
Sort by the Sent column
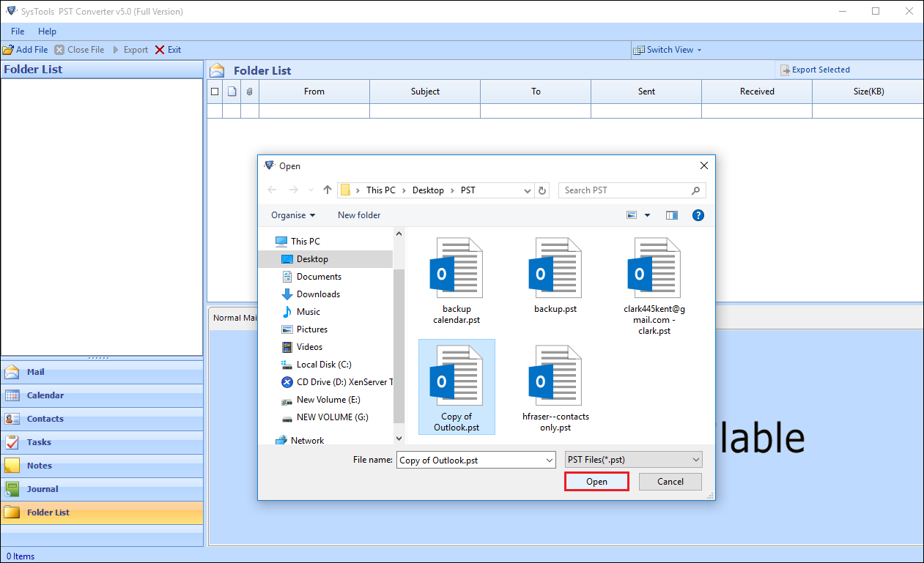pos(646,92)
